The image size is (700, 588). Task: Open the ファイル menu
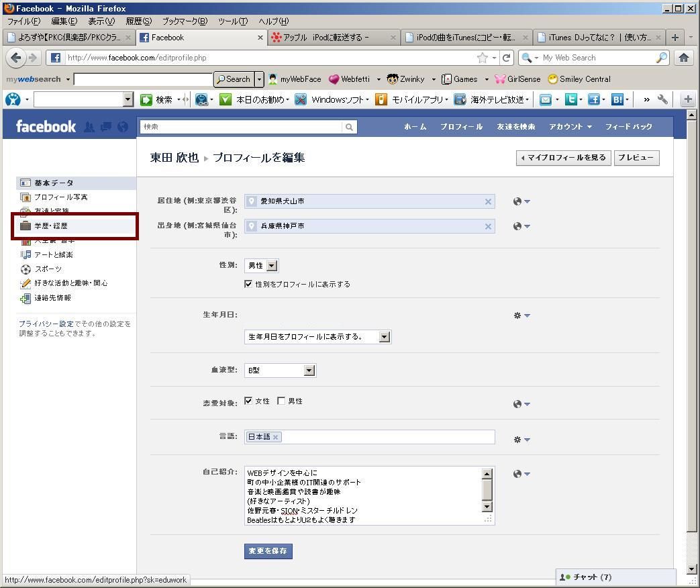click(x=23, y=21)
